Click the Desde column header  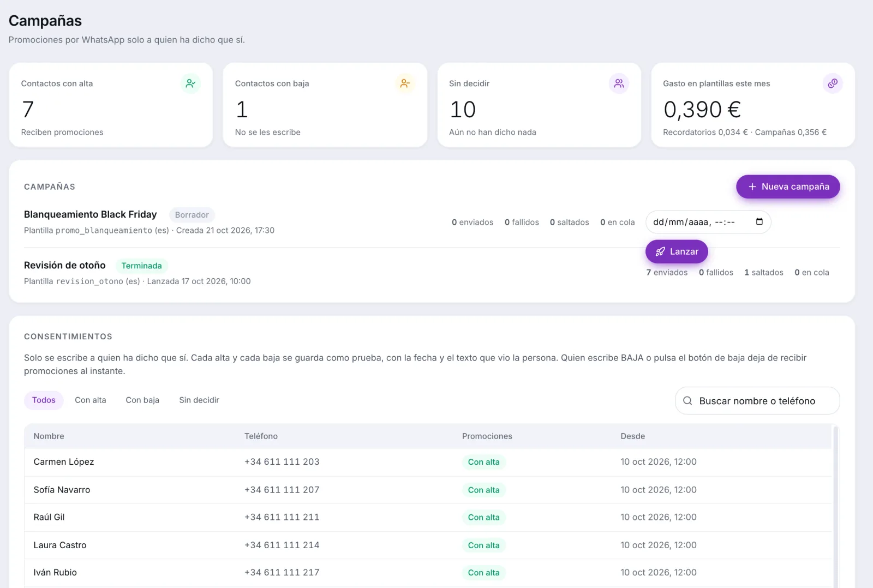point(633,436)
